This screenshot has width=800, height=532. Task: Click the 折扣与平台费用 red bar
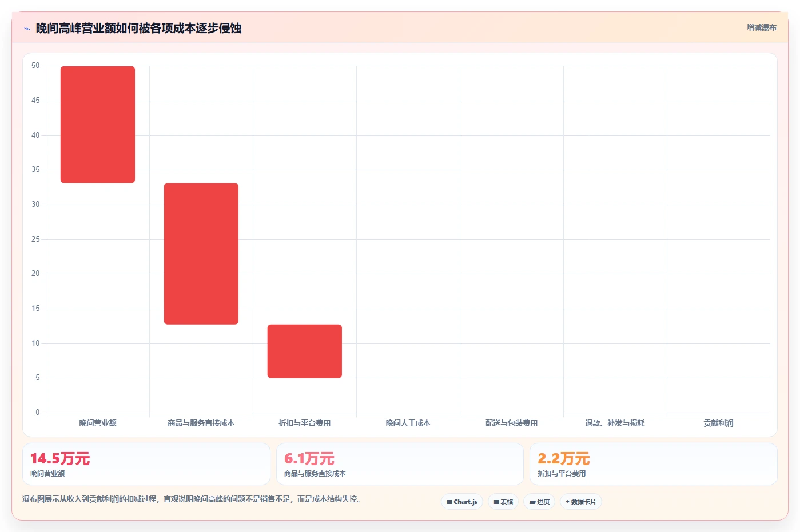click(x=305, y=351)
